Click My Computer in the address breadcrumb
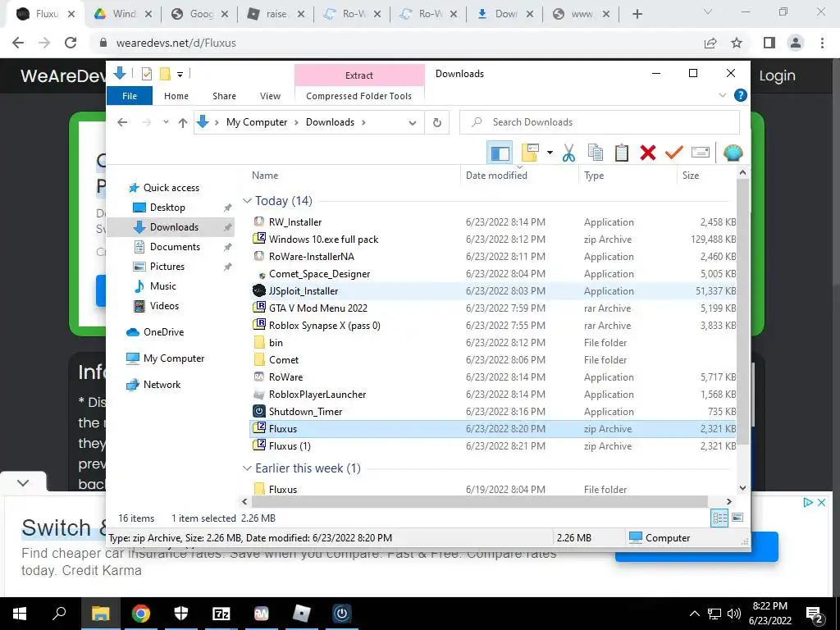Image resolution: width=840 pixels, height=630 pixels. [257, 122]
